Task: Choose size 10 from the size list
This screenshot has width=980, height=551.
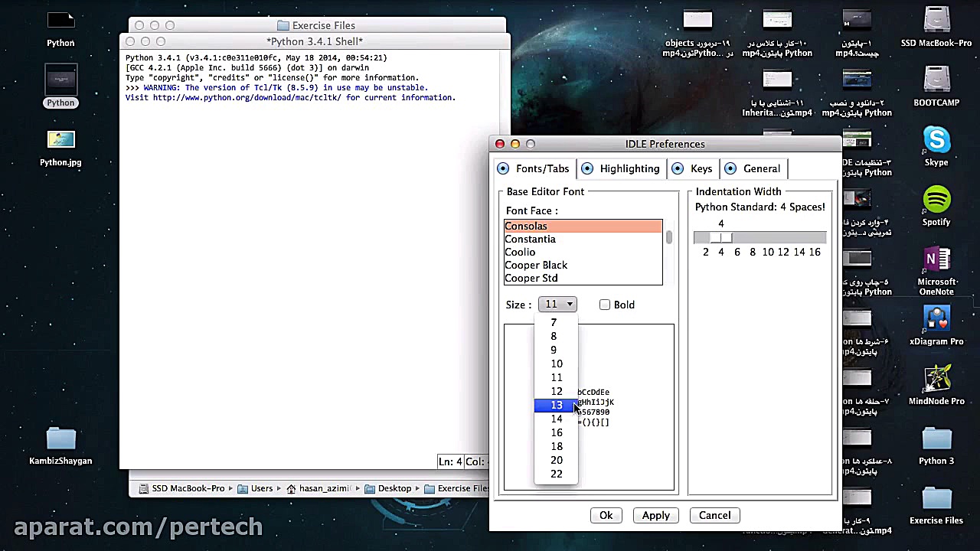Action: (x=556, y=364)
